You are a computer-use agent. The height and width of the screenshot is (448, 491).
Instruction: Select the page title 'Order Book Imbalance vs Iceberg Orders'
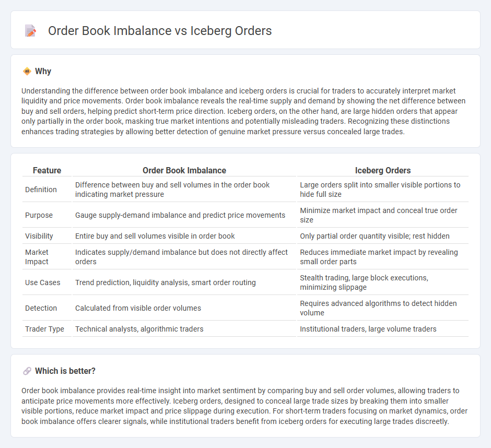pos(160,31)
